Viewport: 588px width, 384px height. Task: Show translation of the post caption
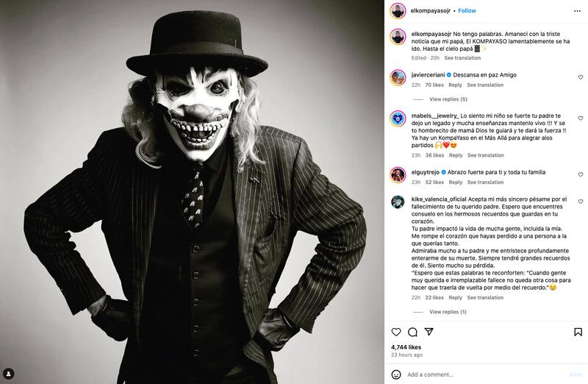pyautogui.click(x=462, y=58)
